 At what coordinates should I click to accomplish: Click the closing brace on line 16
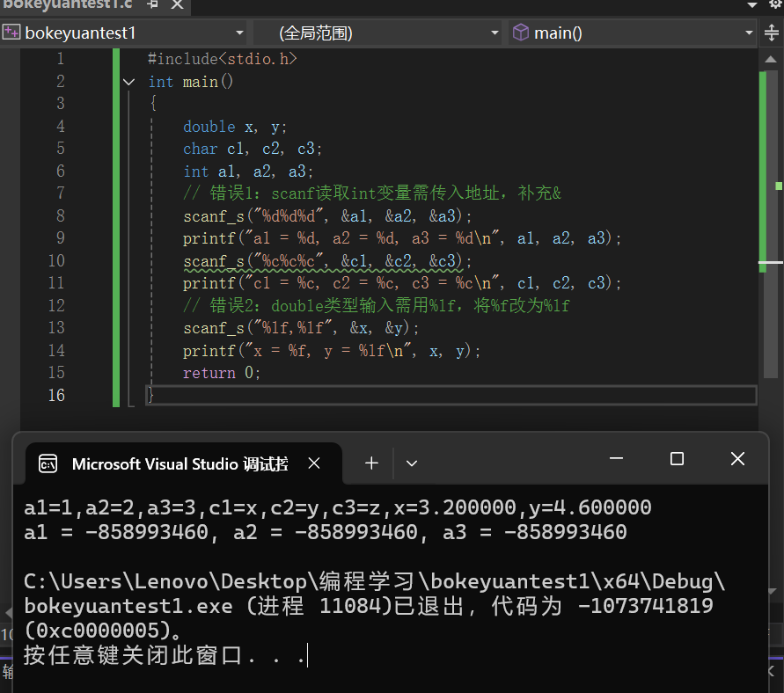point(150,395)
